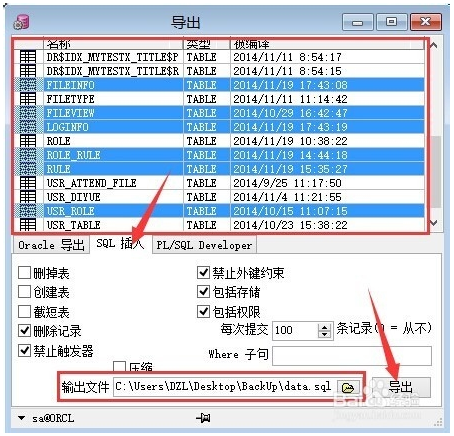The image size is (454, 436).
Task: Click the table list scroll up arrow
Action: pyautogui.click(x=434, y=45)
